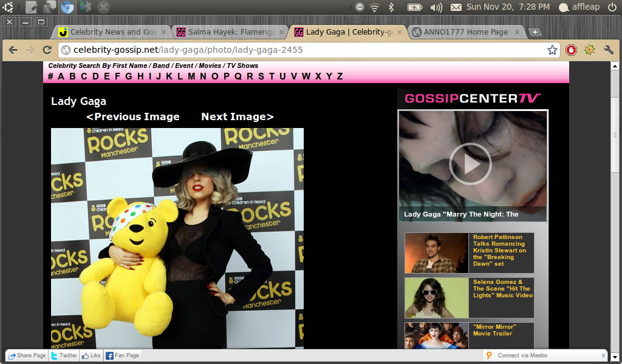
Task: Select the Lady Gaga | Celebrity-gossip tab
Action: click(x=348, y=32)
